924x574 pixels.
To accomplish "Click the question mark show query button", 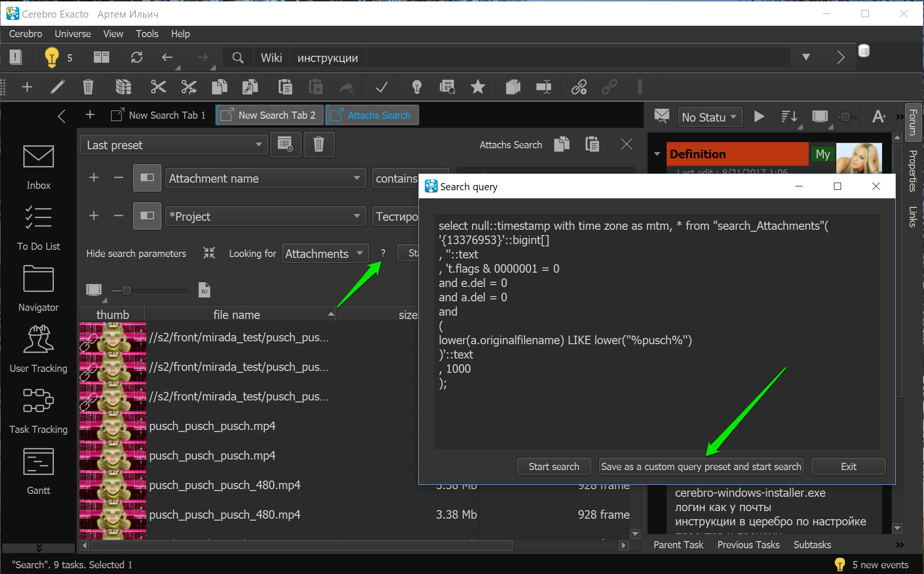I will (x=383, y=253).
